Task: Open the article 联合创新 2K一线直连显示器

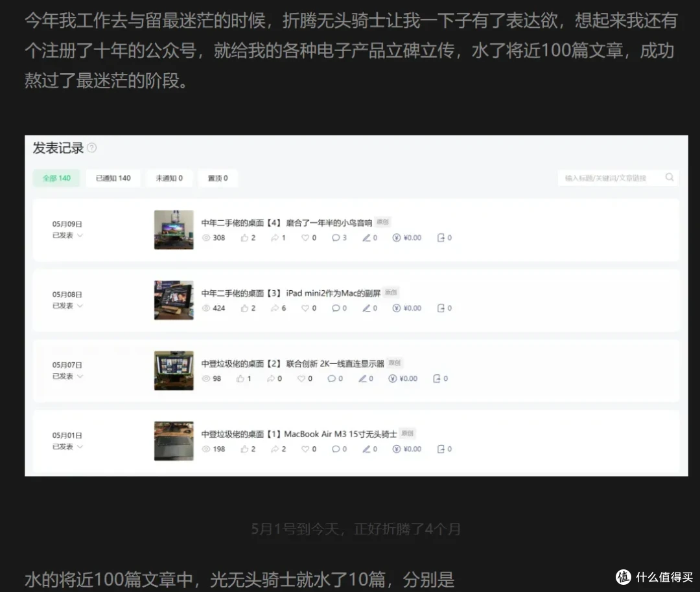Action: (292, 363)
